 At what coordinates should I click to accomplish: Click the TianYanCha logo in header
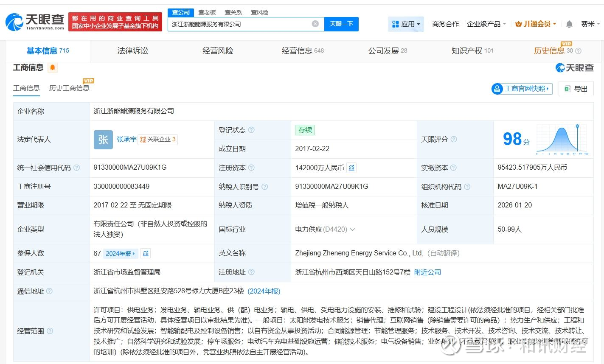click(x=35, y=22)
